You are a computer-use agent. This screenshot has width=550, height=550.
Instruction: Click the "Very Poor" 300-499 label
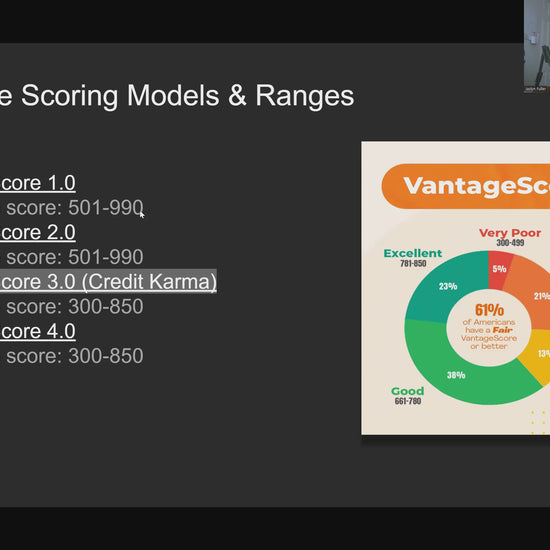[x=510, y=237]
